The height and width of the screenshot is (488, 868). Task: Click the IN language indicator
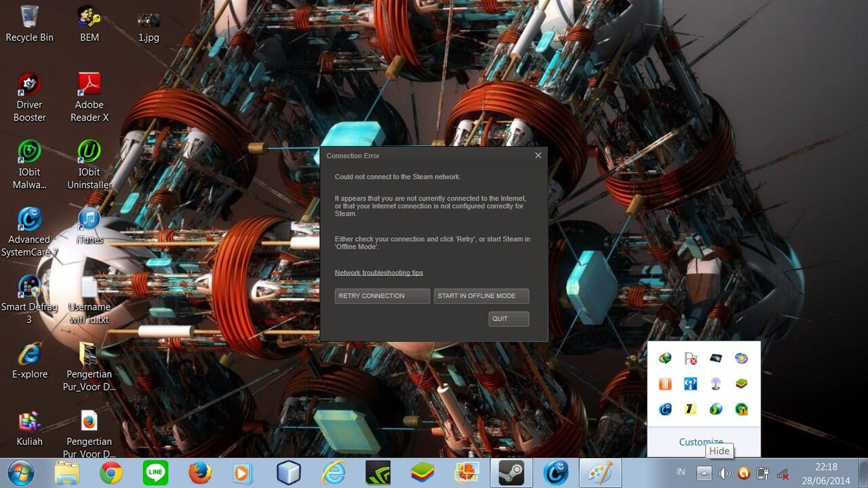pyautogui.click(x=681, y=472)
